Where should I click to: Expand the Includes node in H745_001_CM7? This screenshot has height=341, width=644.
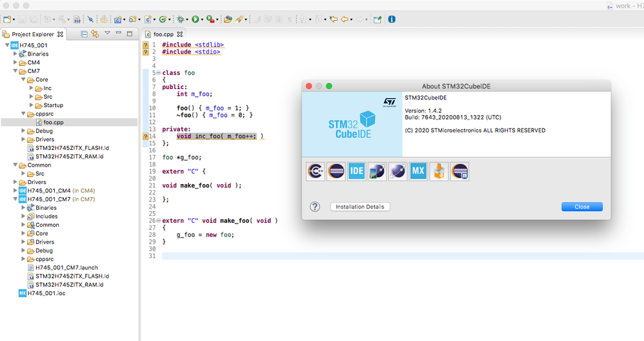[x=23, y=216]
